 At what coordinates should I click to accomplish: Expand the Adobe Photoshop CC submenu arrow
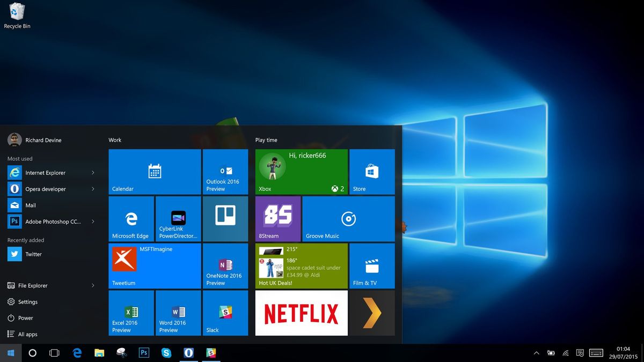point(93,221)
